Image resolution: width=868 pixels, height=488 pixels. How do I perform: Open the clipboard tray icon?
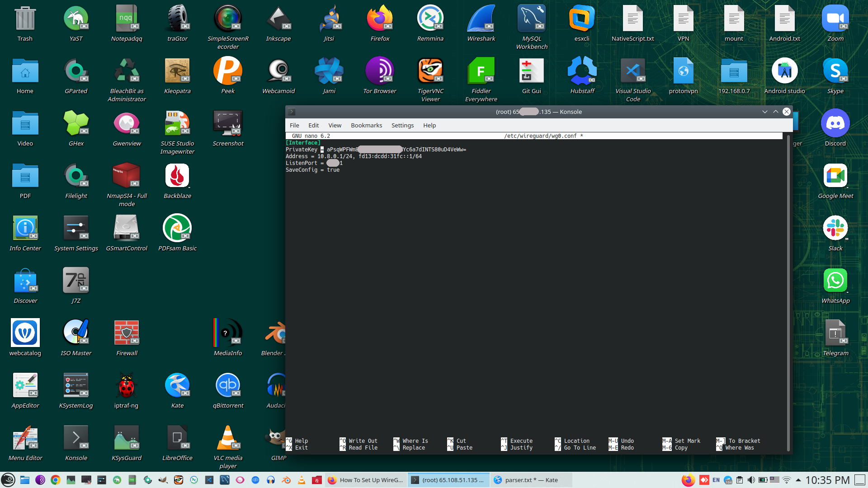pos(740,480)
